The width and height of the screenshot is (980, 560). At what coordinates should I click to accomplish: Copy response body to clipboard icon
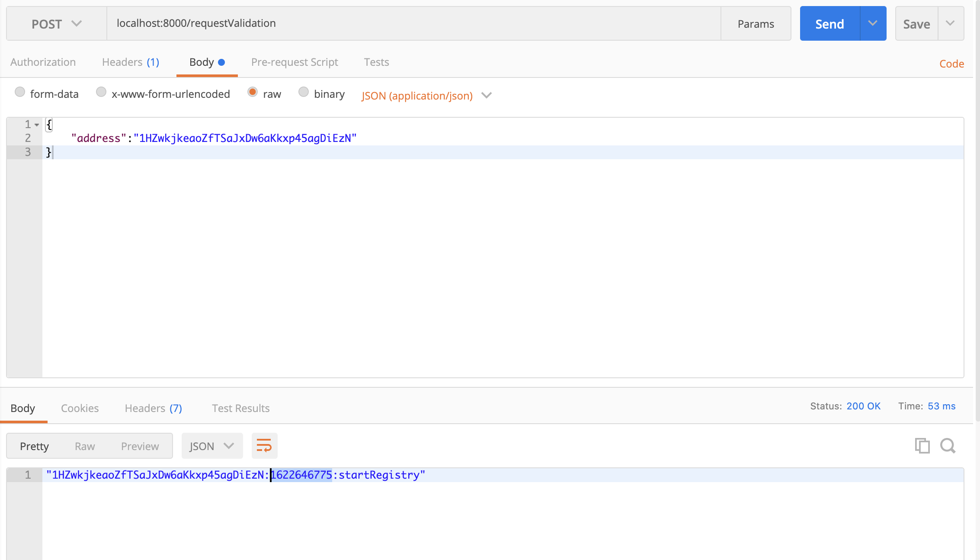922,446
